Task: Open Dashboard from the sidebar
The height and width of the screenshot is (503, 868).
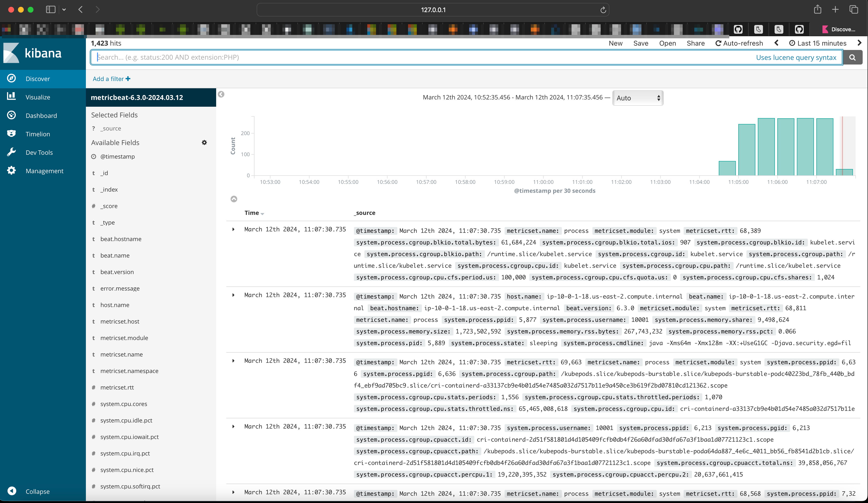Action: point(41,115)
